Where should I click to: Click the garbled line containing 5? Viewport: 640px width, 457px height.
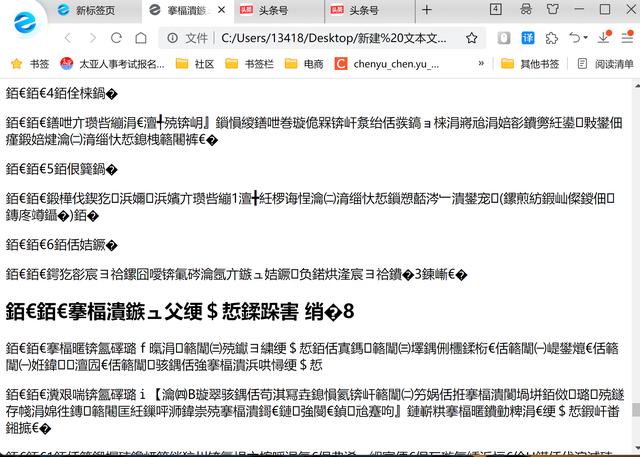pos(62,169)
